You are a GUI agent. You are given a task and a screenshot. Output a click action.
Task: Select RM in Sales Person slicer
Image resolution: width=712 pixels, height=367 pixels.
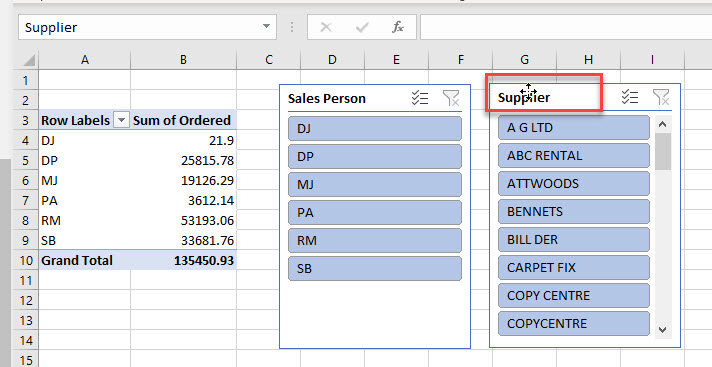375,240
